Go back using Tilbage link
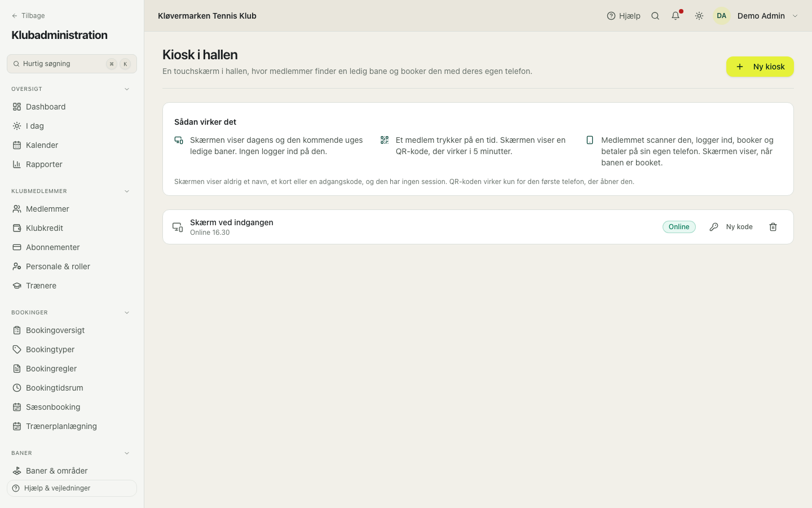The width and height of the screenshot is (812, 508). pos(28,16)
